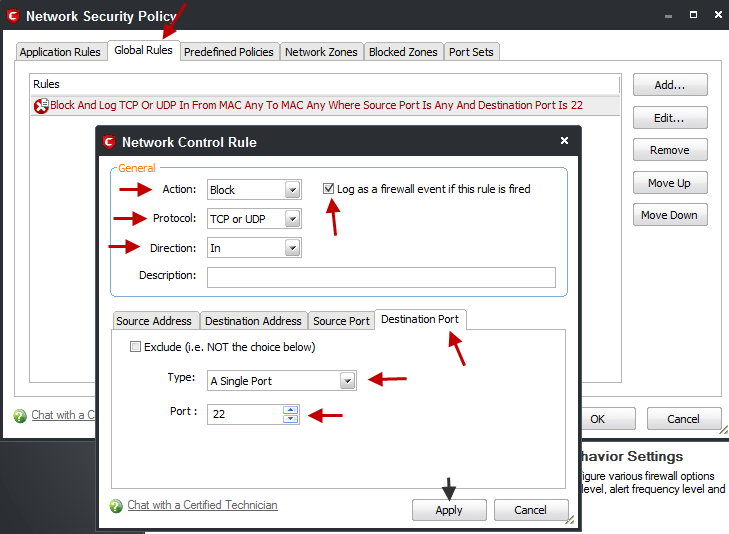This screenshot has height=534, width=729.
Task: Switch to the Blocked Zones tab
Action: [403, 52]
